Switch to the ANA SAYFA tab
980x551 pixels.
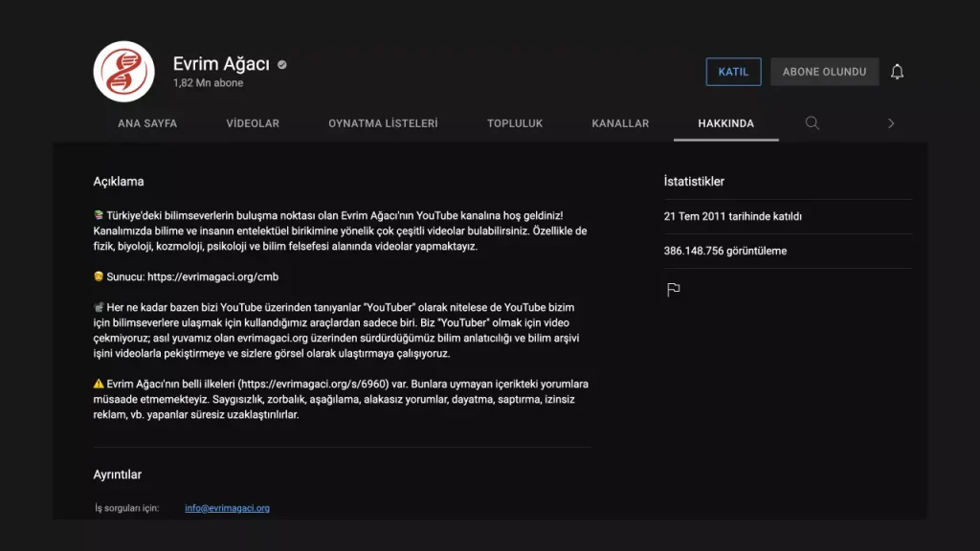click(147, 123)
